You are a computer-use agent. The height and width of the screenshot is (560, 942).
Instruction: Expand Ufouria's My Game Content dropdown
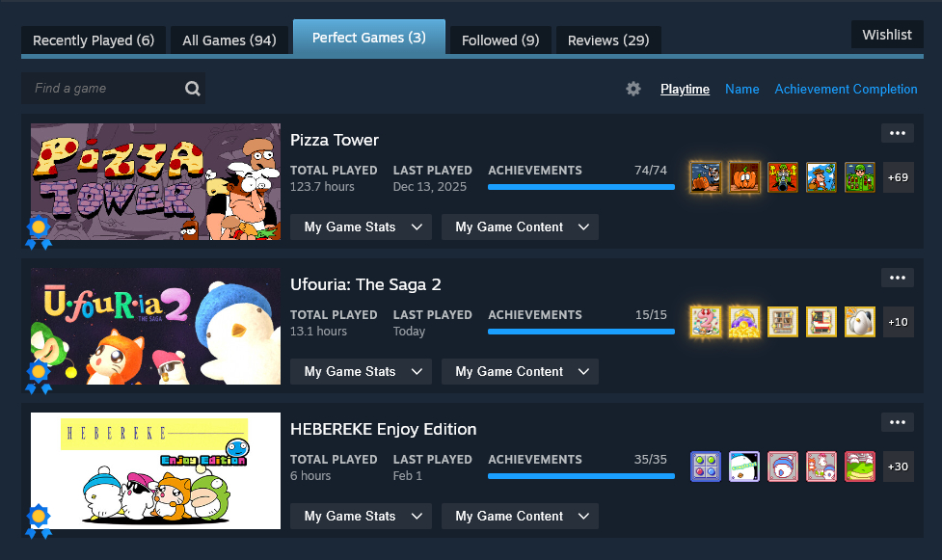pos(520,372)
